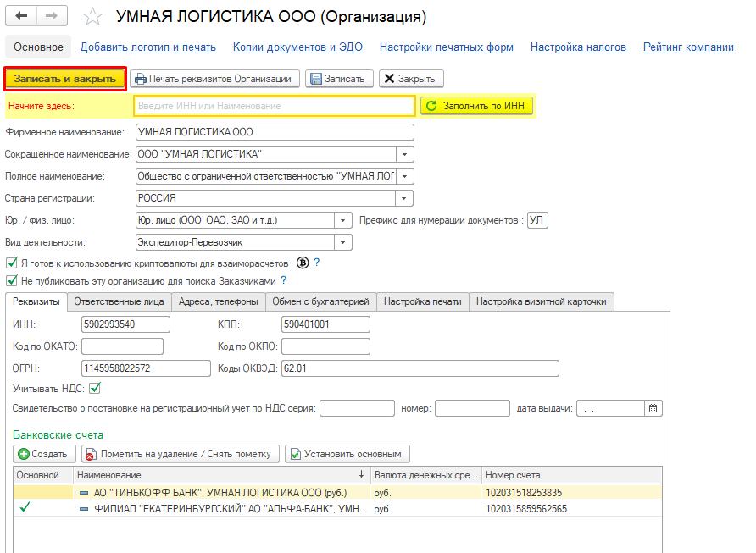Click the Коды ОКВЭД field 62.01
Screen dimensions: 756x553
pyautogui.click(x=420, y=368)
